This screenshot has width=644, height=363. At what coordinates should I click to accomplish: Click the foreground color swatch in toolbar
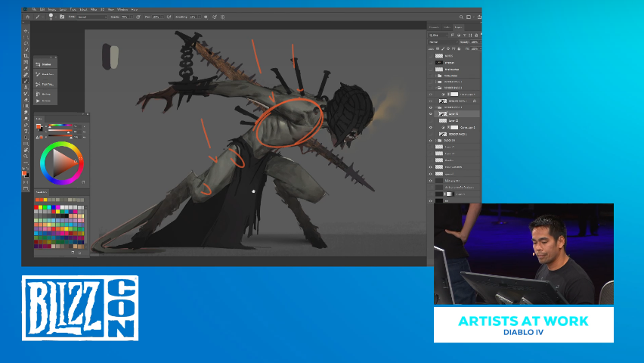pyautogui.click(x=24, y=172)
